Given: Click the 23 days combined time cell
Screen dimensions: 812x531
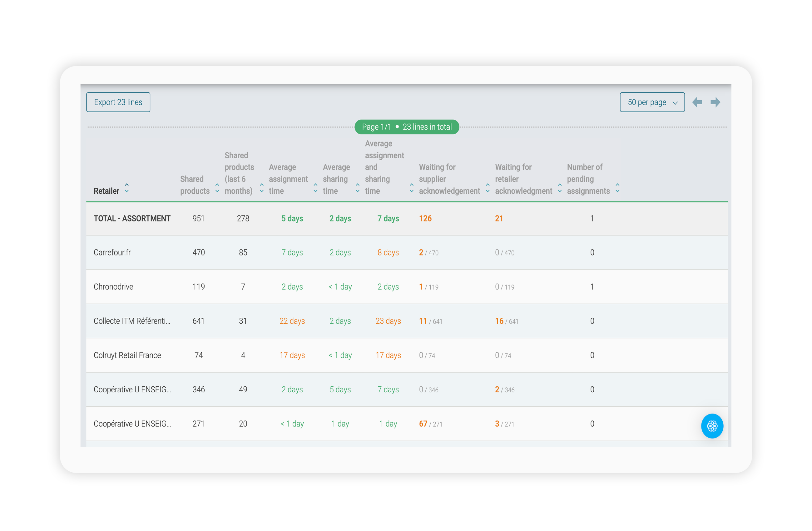Looking at the screenshot, I should click(x=388, y=321).
